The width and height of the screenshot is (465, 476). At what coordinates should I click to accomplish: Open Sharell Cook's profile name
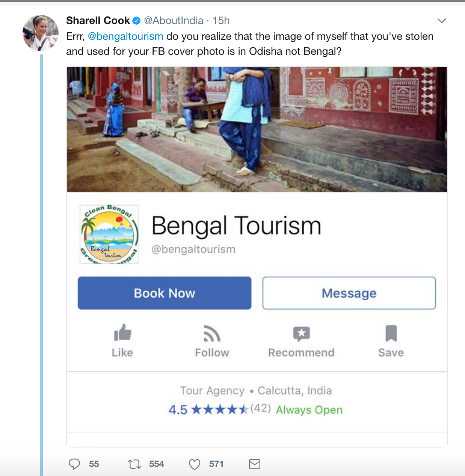tap(98, 21)
